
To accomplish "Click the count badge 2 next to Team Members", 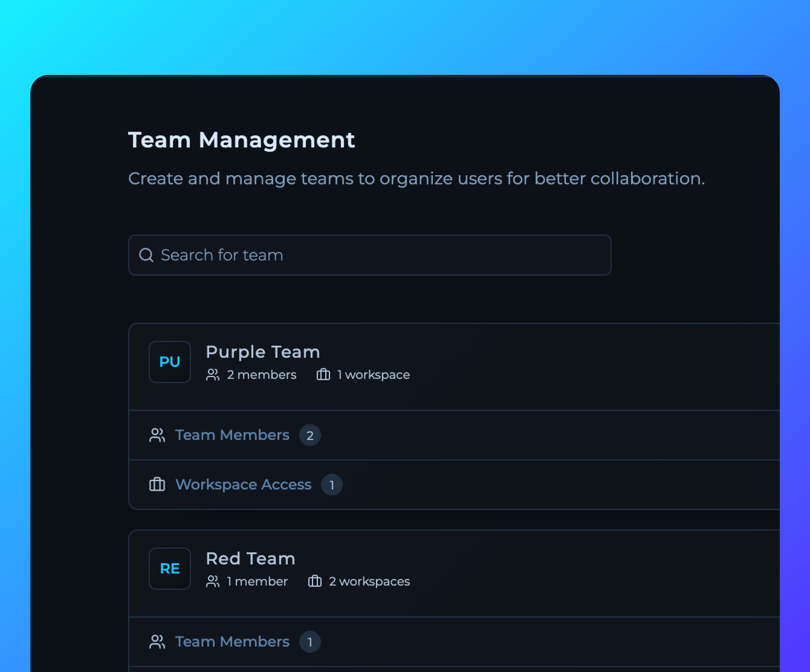I will tap(310, 435).
